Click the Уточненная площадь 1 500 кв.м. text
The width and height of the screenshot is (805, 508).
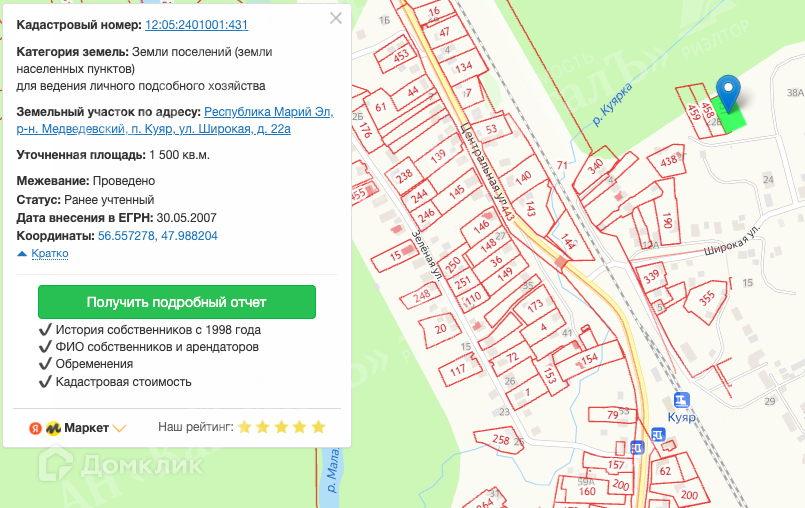[x=113, y=155]
